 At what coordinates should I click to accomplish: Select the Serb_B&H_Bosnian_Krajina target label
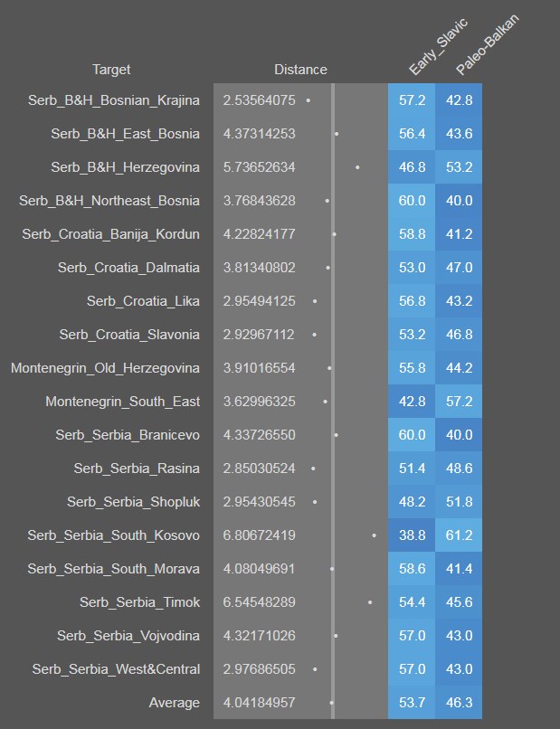click(114, 100)
